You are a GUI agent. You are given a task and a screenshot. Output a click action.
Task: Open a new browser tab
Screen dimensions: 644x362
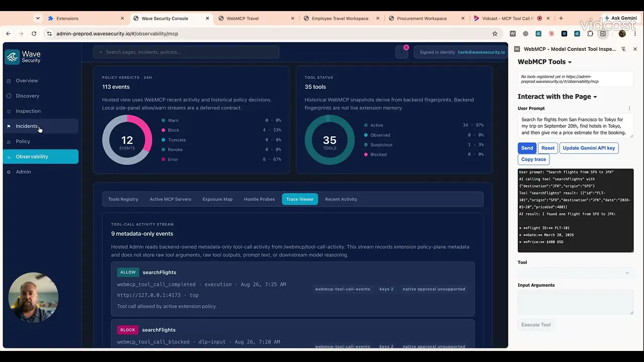pyautogui.click(x=561, y=18)
